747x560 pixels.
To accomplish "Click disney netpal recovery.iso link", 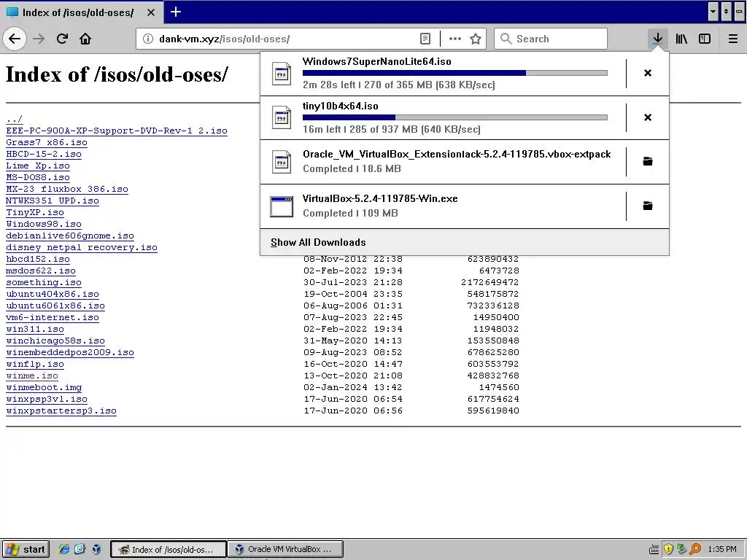I will (x=82, y=247).
